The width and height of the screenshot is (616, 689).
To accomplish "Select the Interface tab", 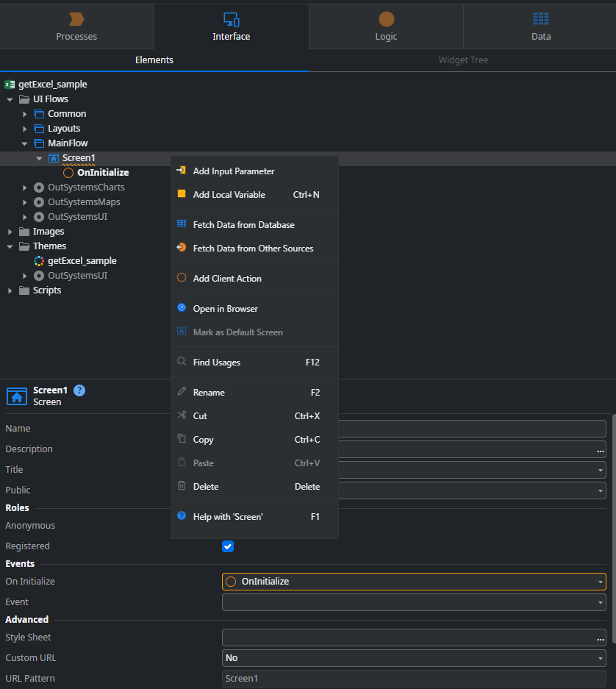I will pyautogui.click(x=232, y=26).
